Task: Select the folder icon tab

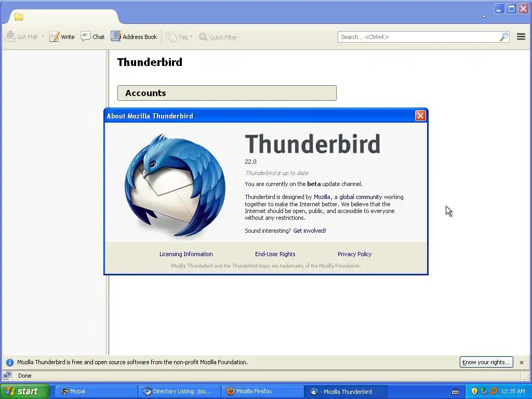Action: (19, 17)
